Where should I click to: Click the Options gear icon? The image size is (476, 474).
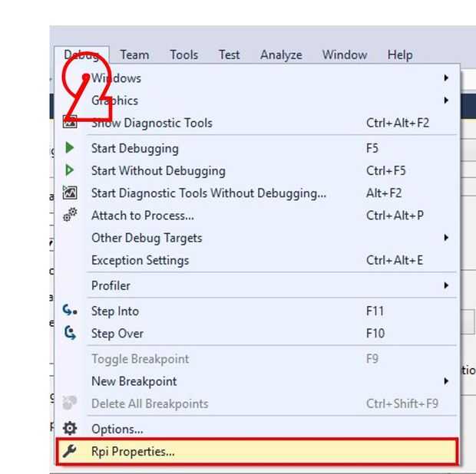(x=70, y=429)
